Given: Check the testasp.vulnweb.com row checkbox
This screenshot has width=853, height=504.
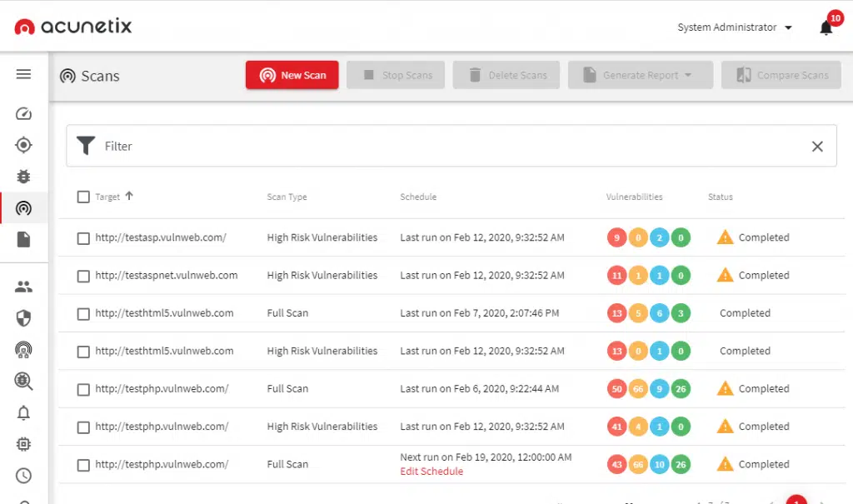Looking at the screenshot, I should coord(83,238).
